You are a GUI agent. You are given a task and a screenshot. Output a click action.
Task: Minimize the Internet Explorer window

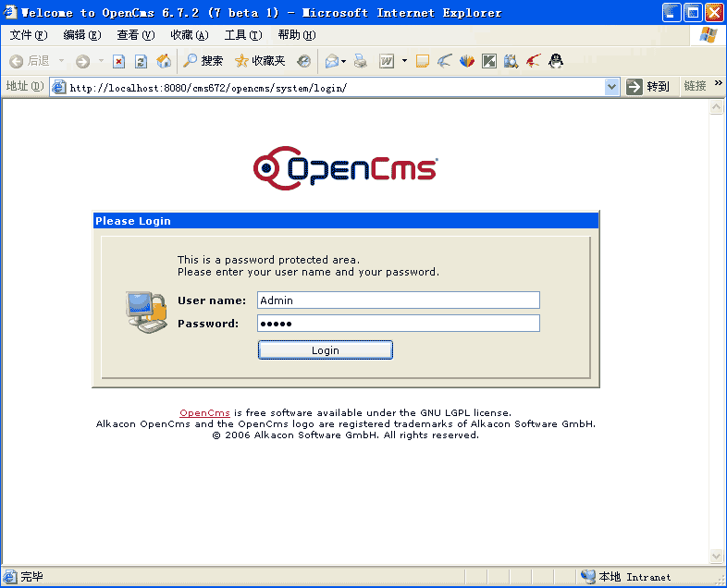pyautogui.click(x=672, y=13)
